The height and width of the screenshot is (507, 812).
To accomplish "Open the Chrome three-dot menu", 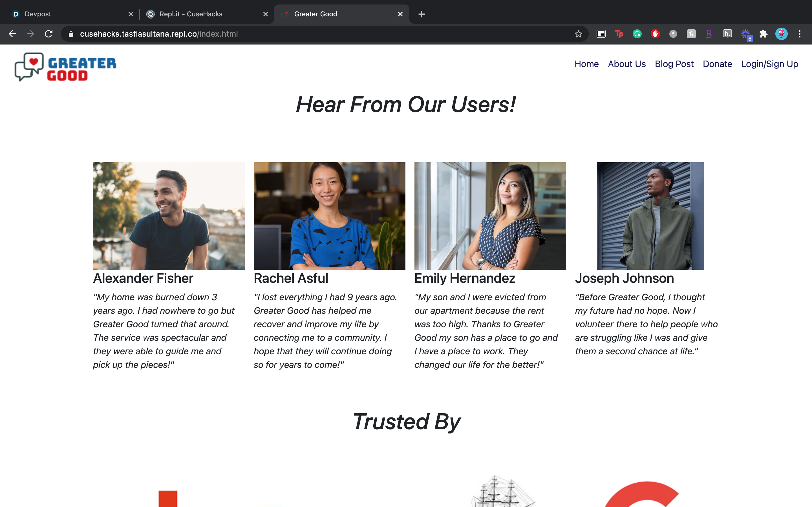I will pos(800,34).
